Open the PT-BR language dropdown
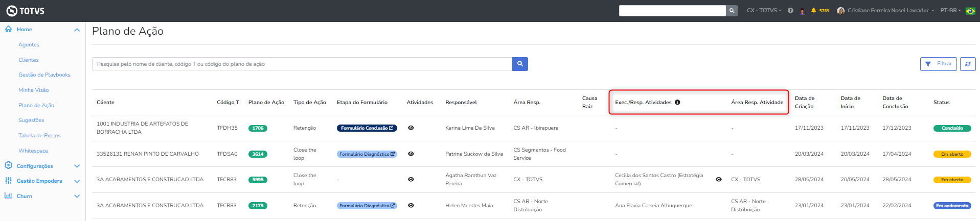Viewport: 980px width, 221px height. pos(950,11)
